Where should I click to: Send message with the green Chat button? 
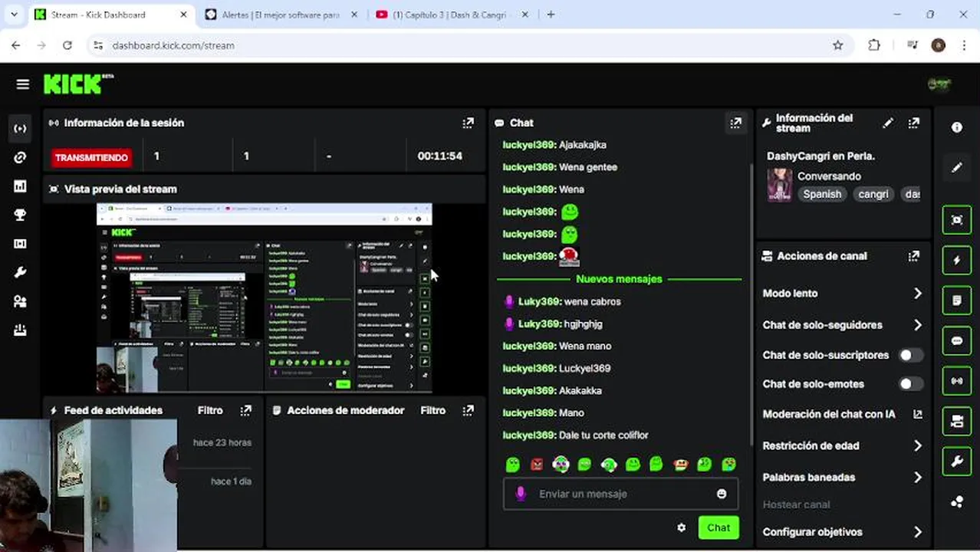719,527
